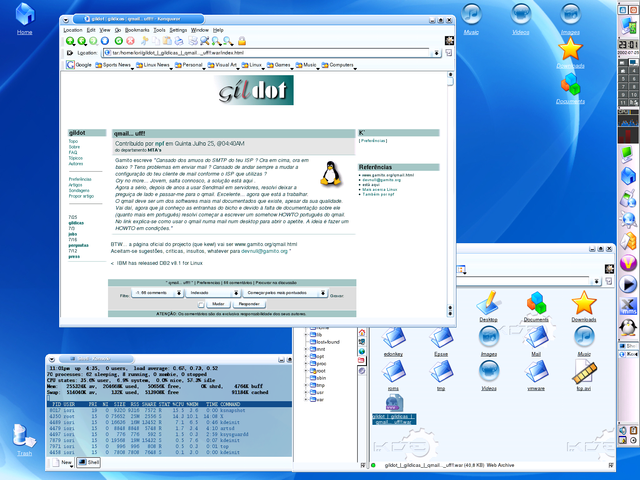
Task: Click the blue house icon in side panel
Action: tap(628, 176)
